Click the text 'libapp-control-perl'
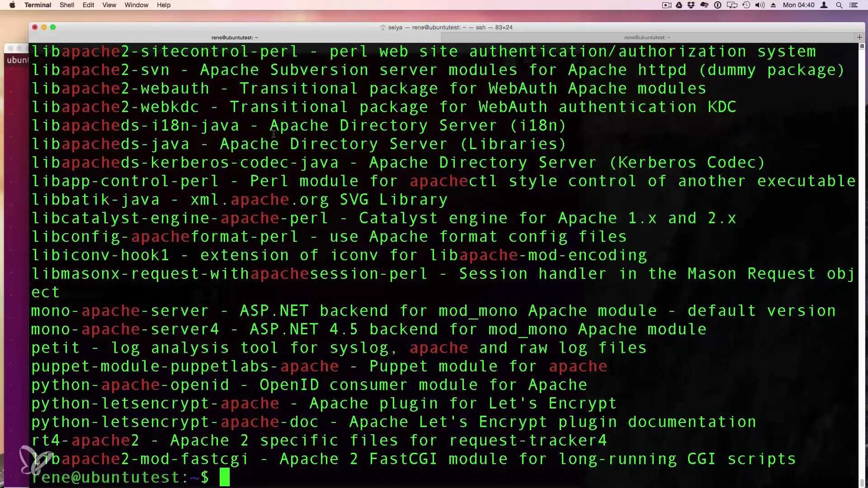The height and width of the screenshot is (488, 868). click(125, 181)
